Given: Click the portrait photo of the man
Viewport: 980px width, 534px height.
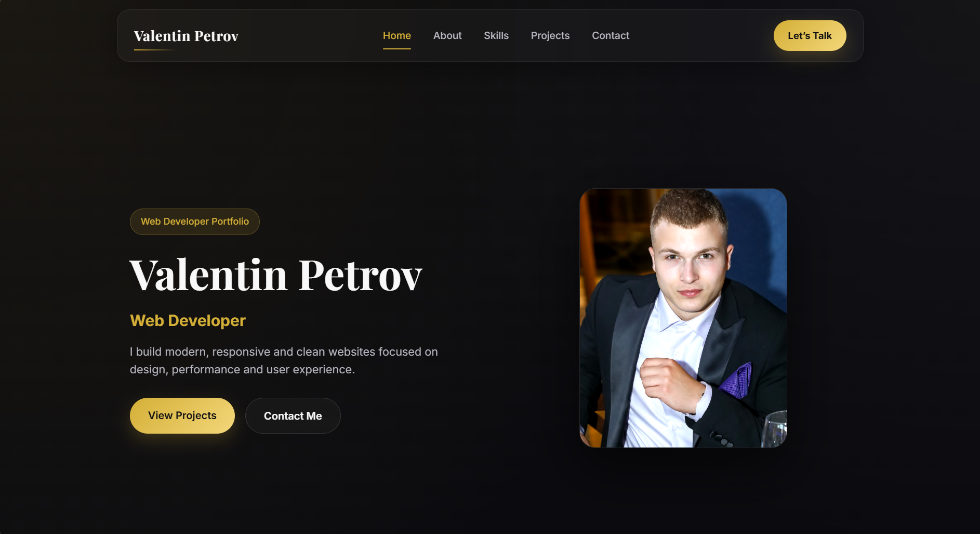Looking at the screenshot, I should click(683, 318).
